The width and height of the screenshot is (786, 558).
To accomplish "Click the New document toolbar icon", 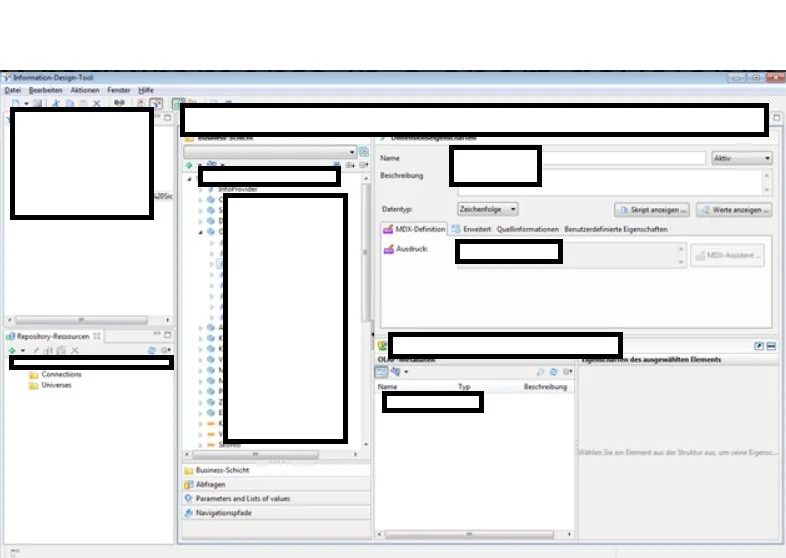I will pos(16,103).
